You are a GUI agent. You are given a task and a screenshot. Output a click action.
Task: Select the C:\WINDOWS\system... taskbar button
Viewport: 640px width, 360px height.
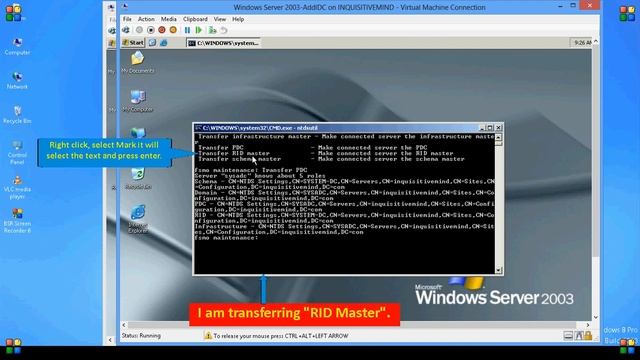coord(223,43)
